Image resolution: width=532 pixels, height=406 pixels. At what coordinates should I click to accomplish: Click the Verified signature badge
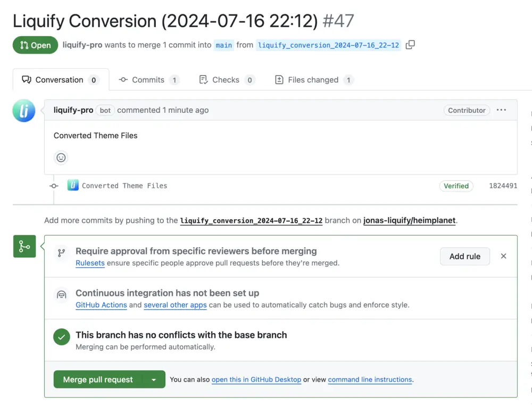(x=456, y=186)
